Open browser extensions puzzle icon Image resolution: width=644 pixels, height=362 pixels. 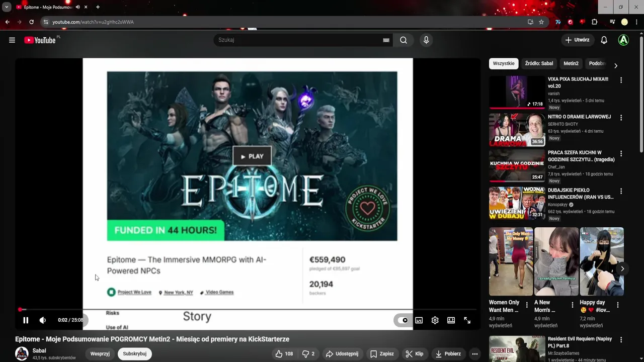595,22
